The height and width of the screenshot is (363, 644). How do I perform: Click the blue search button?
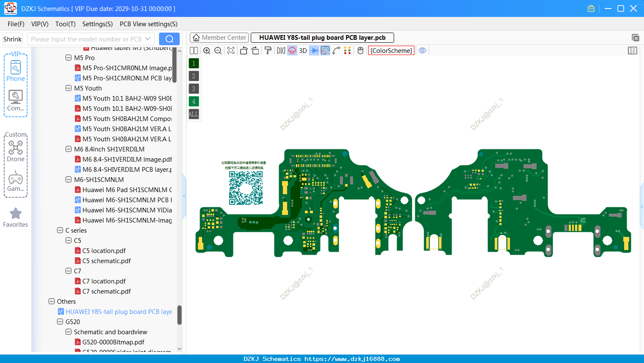(x=169, y=39)
